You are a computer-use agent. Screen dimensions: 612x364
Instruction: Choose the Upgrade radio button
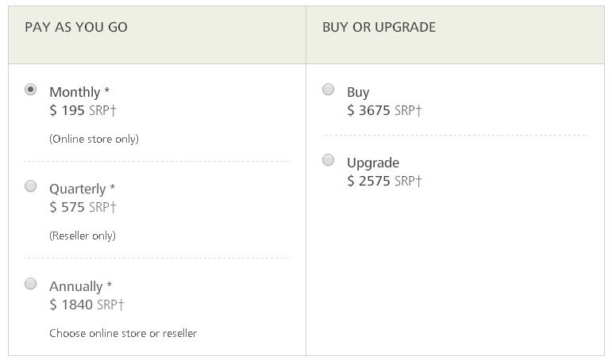coord(329,160)
